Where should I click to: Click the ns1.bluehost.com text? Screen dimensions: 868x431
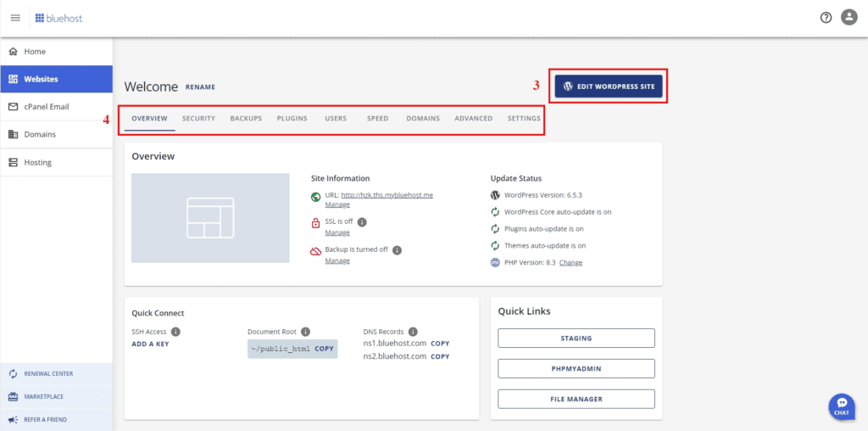point(395,344)
